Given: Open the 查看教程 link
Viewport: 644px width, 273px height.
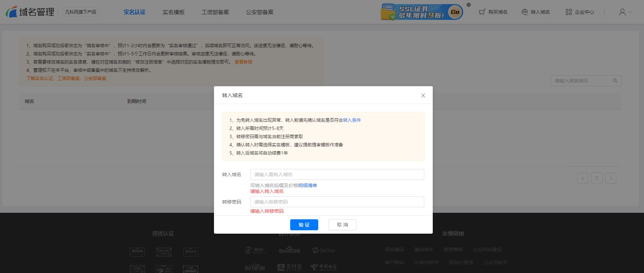Looking at the screenshot, I should (243, 62).
